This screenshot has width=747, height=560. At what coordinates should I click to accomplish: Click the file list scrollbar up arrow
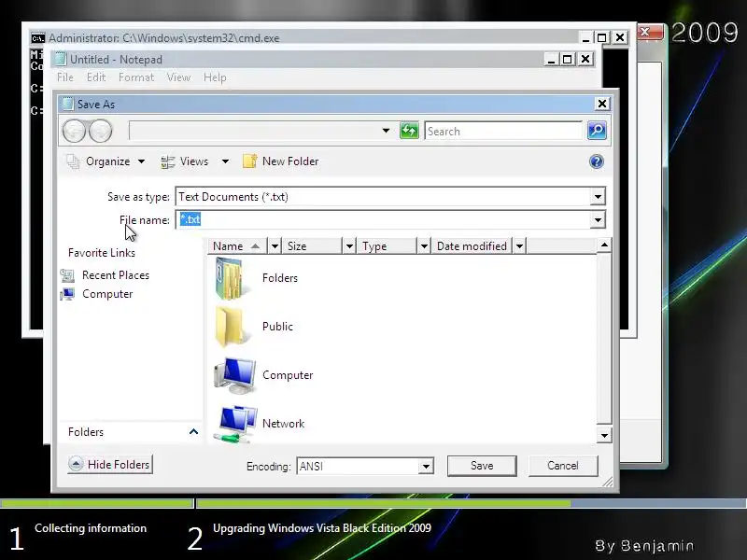click(x=604, y=245)
